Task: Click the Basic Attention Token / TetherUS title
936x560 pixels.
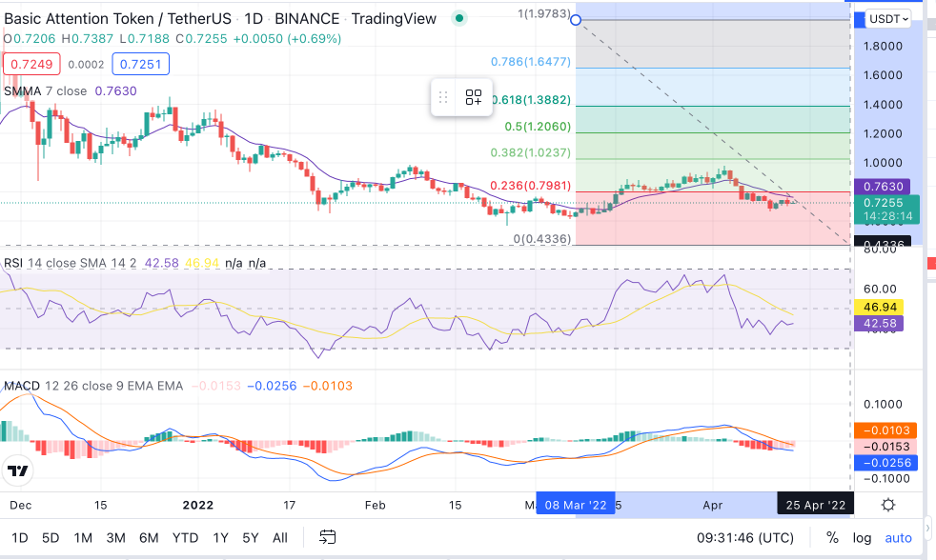Action: [x=117, y=18]
